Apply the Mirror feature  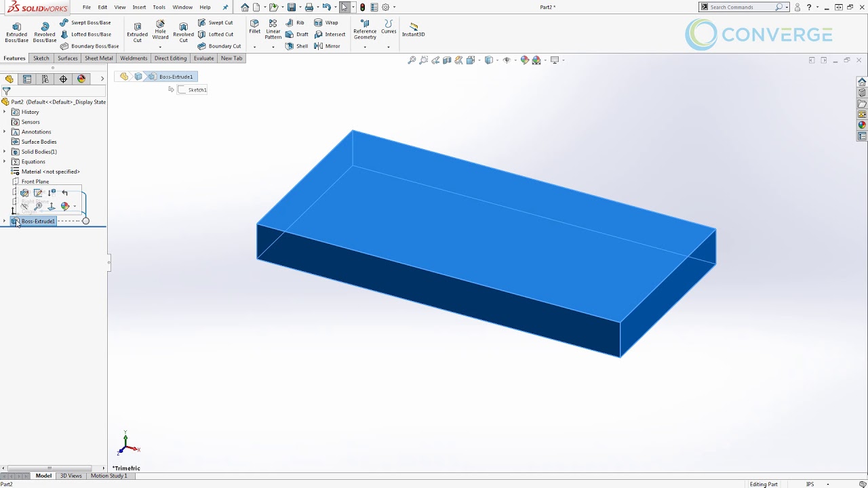[x=327, y=46]
